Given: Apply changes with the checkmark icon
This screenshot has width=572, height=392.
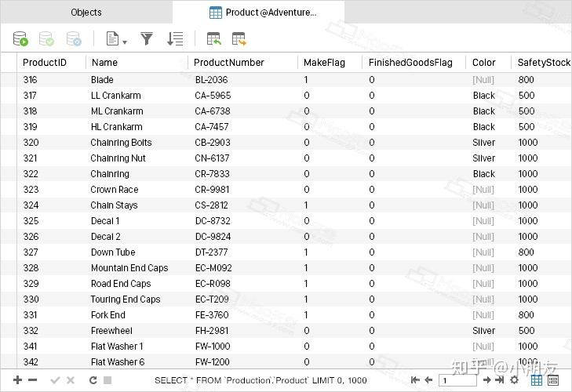Looking at the screenshot, I should [x=55, y=380].
